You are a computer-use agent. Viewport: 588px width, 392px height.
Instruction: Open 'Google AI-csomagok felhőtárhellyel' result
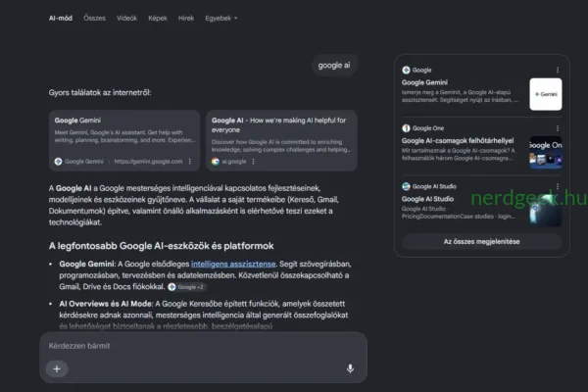point(458,141)
